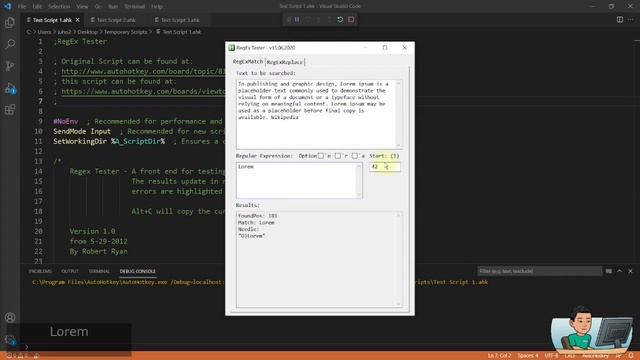
Task: Open the Run and Debug view
Action: tap(10, 88)
